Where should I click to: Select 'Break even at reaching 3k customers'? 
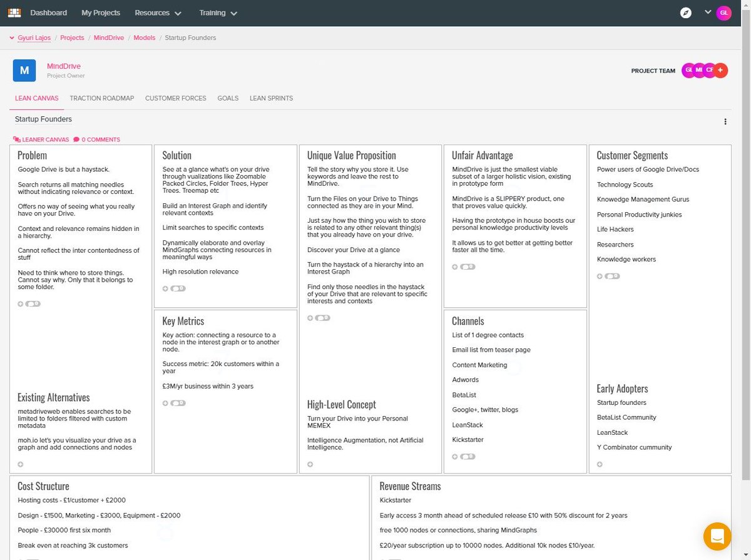point(73,546)
